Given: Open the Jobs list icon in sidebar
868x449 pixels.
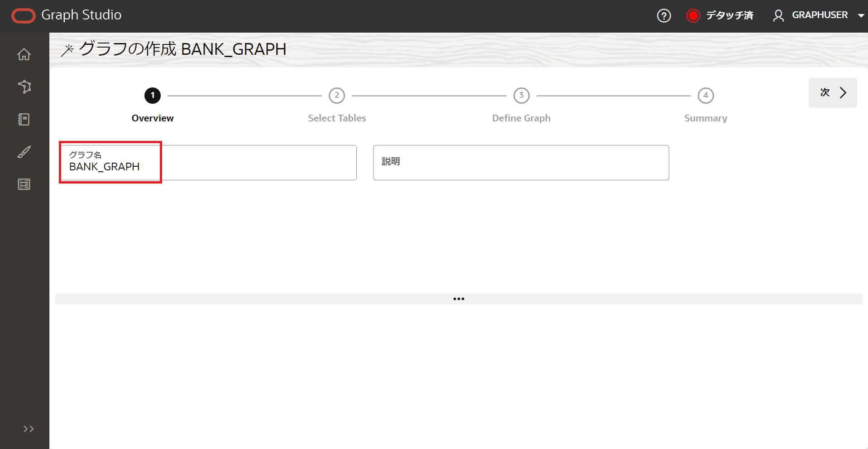Looking at the screenshot, I should [x=24, y=184].
